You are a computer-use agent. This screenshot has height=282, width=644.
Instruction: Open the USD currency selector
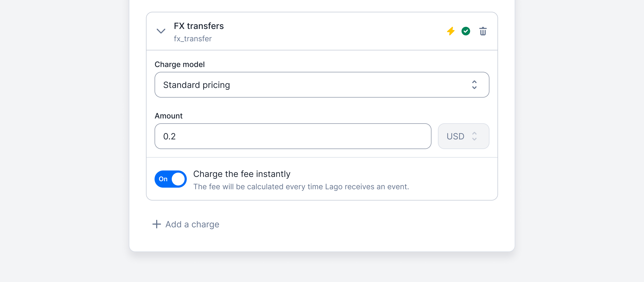[463, 136]
